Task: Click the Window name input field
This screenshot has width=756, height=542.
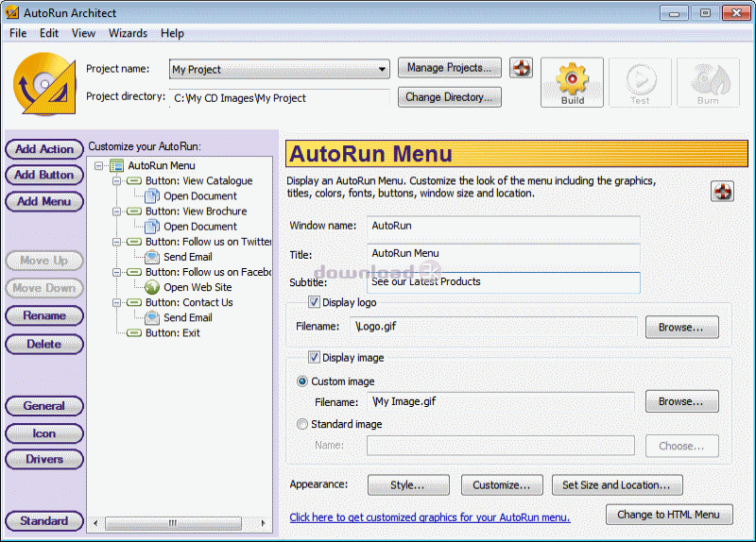Action: point(504,226)
